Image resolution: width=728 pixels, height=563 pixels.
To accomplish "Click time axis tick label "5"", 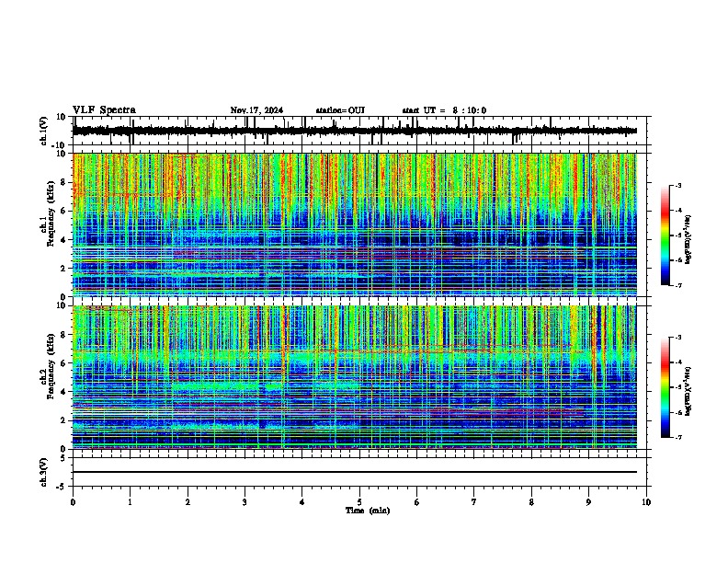I will click(359, 502).
